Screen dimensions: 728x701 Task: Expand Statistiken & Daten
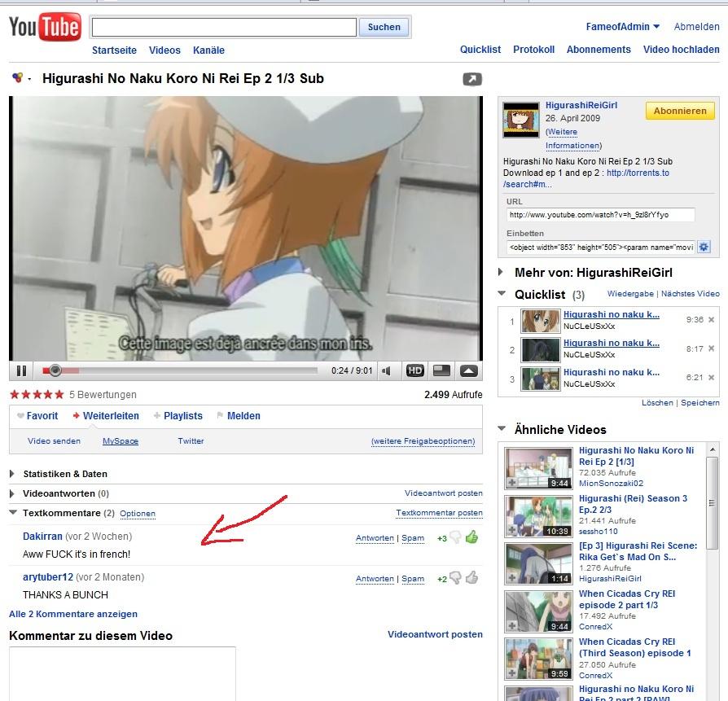pos(12,474)
